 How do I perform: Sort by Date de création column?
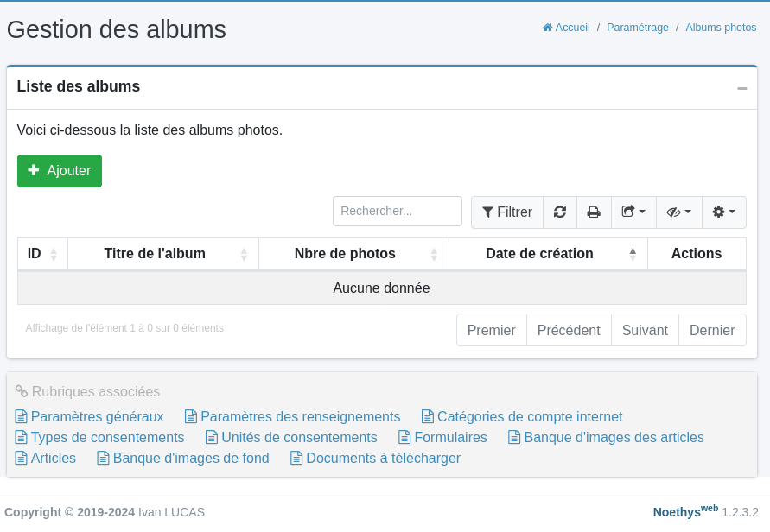[548, 254]
